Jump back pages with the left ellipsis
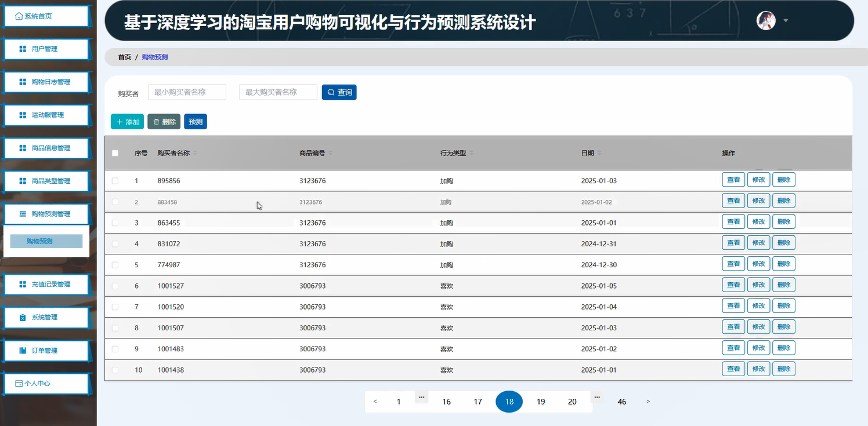This screenshot has height=426, width=868. tap(422, 398)
